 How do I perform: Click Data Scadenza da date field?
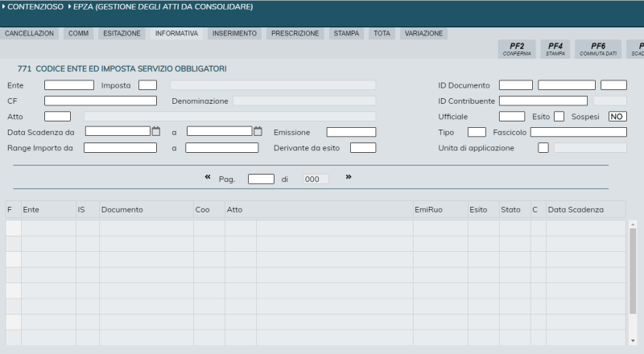[118, 131]
